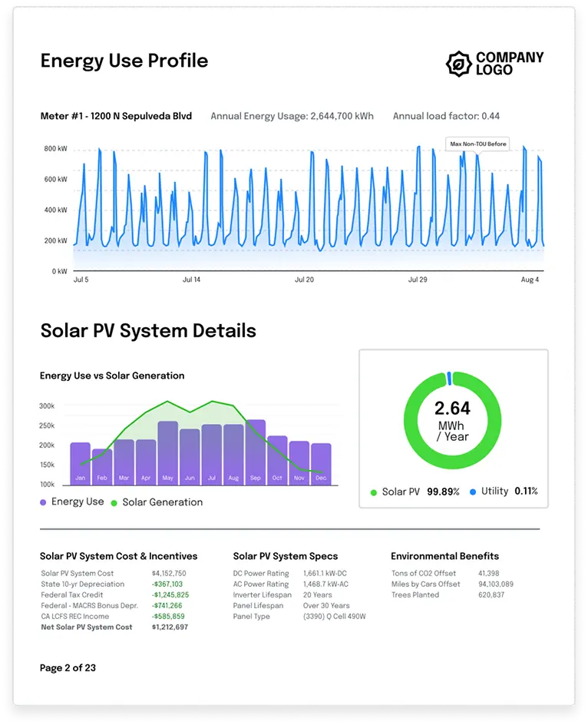Select the Sep energy use bar
The image size is (588, 725).
point(256,452)
